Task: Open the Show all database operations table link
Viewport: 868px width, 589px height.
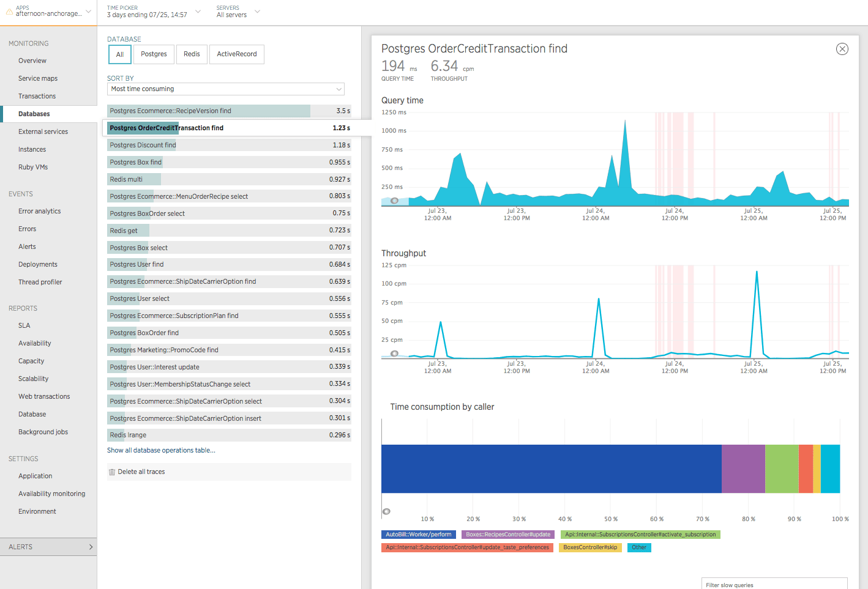Action: point(161,450)
